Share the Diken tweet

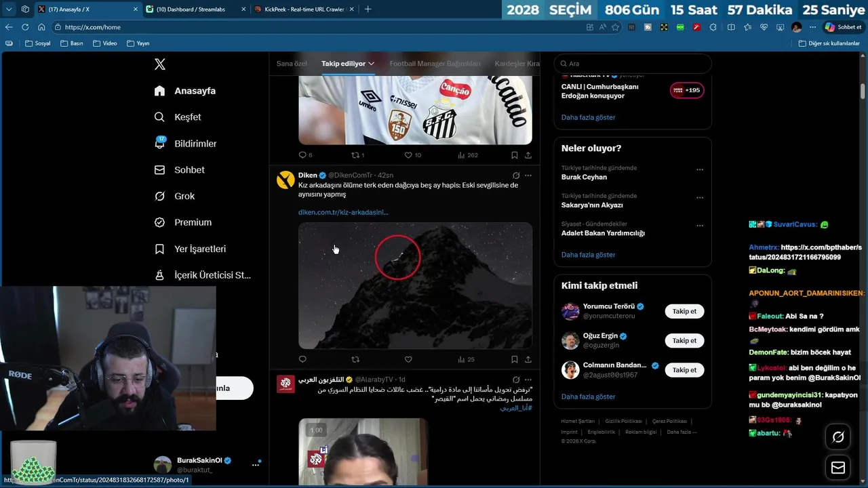pyautogui.click(x=528, y=359)
